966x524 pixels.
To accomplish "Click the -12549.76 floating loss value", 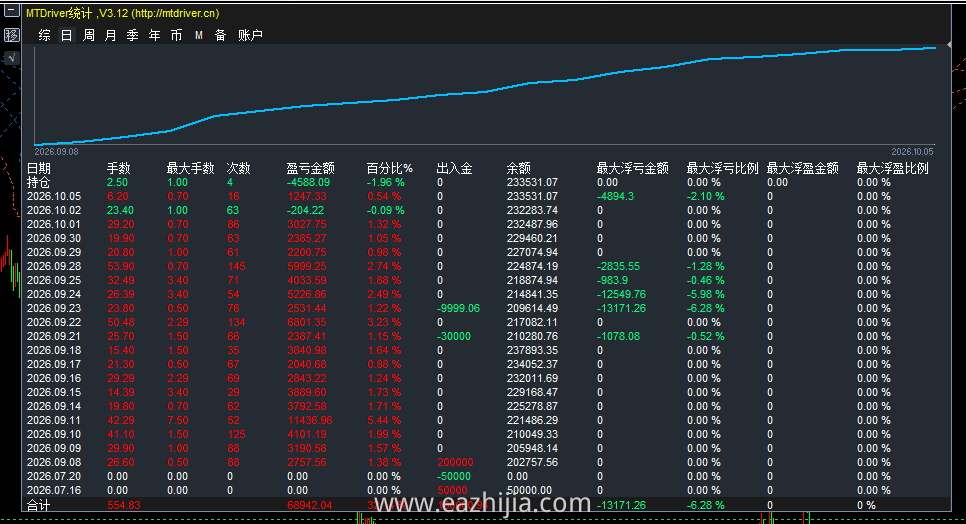I will 621,294.
